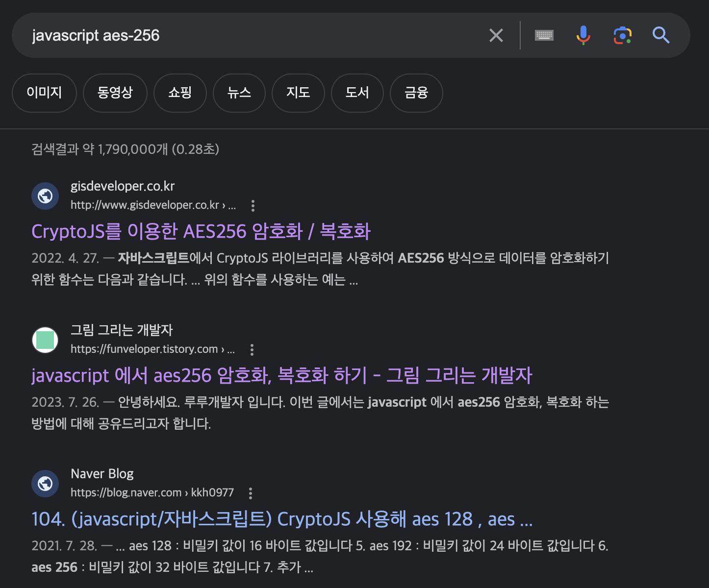Click the https://blog.naver.com › kkh0977 breadcrumb
The width and height of the screenshot is (709, 588).
(x=152, y=492)
